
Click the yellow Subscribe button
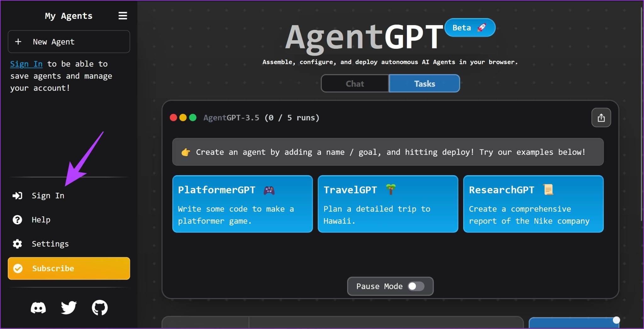(69, 268)
